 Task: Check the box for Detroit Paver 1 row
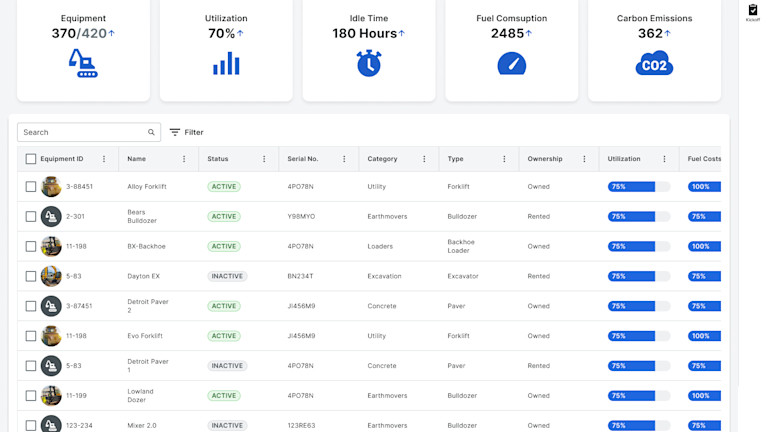[30, 366]
